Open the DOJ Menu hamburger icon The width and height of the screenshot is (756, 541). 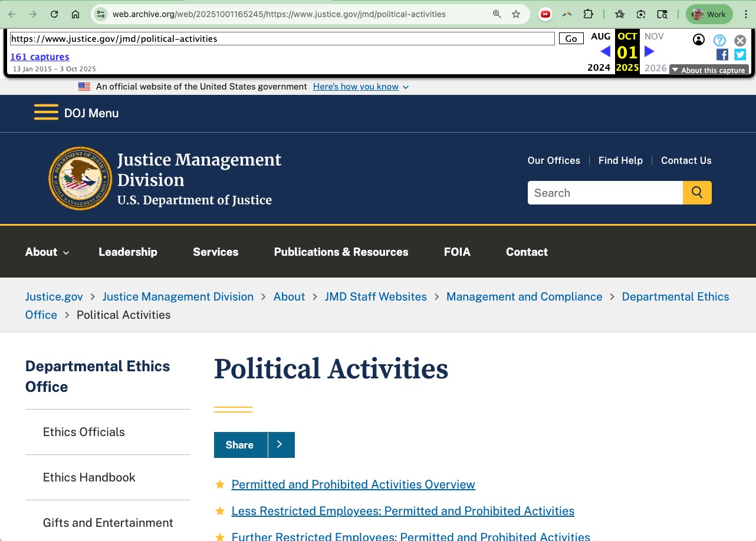coord(46,113)
